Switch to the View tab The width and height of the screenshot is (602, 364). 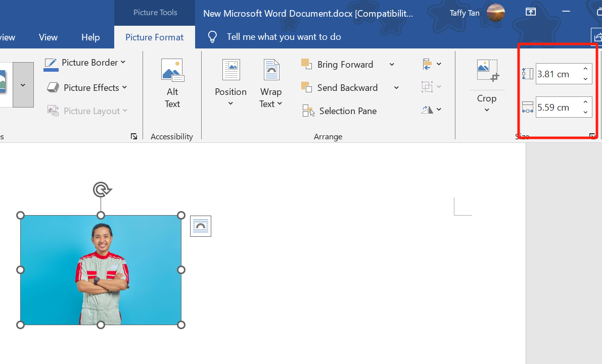coord(48,37)
